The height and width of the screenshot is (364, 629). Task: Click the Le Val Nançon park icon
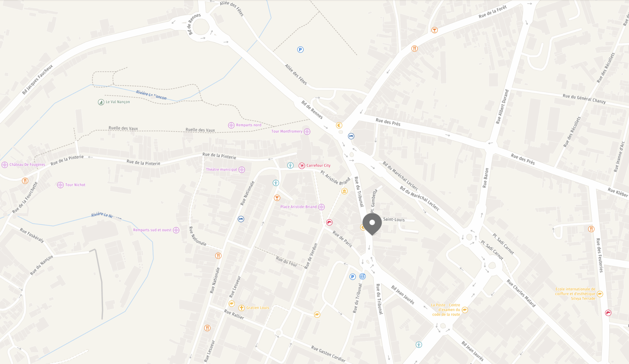pos(101,102)
